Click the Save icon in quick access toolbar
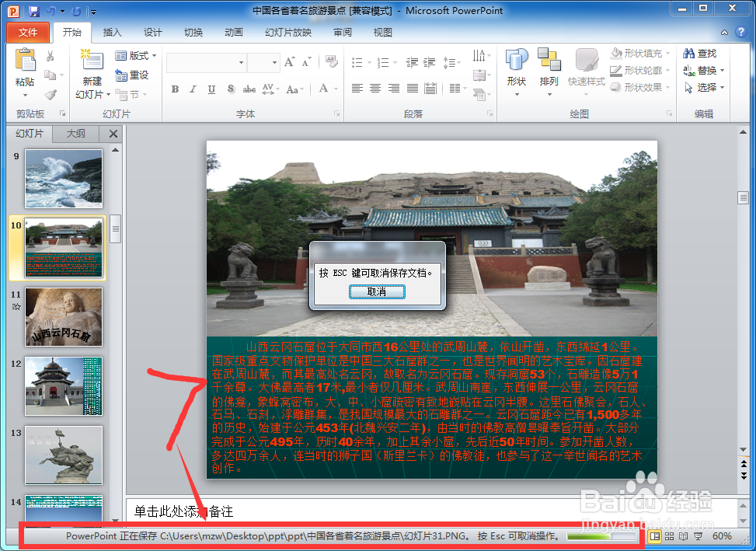Image resolution: width=756 pixels, height=551 pixels. 33,11
